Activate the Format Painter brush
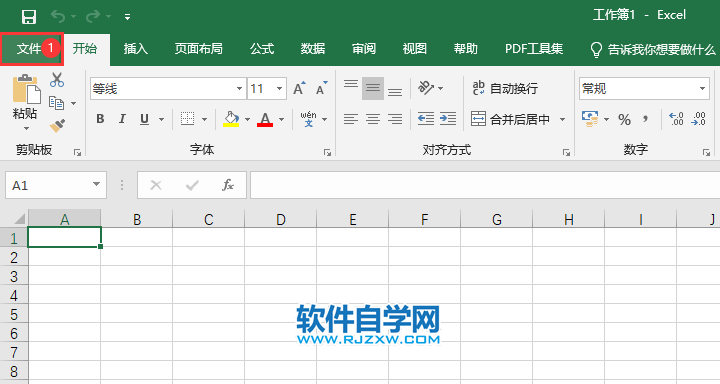Viewport: 720px width, 384px height. [57, 125]
